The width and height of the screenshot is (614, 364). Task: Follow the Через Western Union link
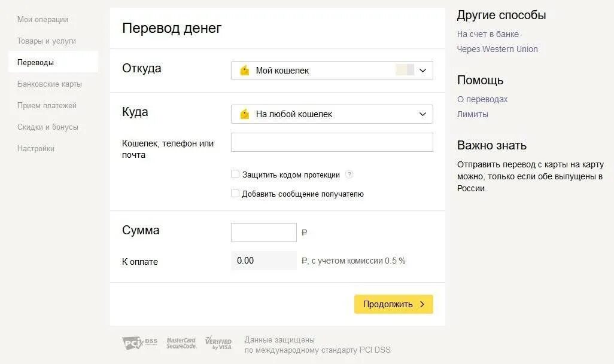coord(497,49)
